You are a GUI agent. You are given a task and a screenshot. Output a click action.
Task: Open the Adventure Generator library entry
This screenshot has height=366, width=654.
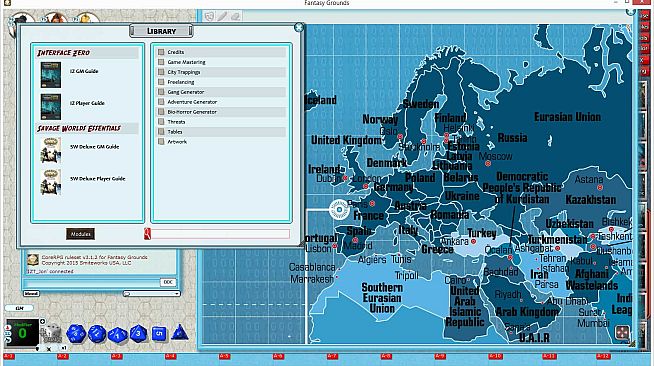221,102
